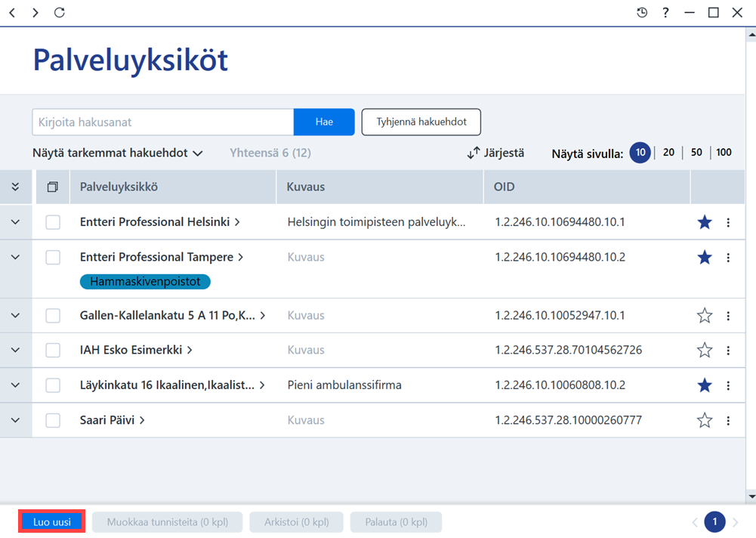Click Palauta (0 kpl) button
756x538 pixels.
397,522
